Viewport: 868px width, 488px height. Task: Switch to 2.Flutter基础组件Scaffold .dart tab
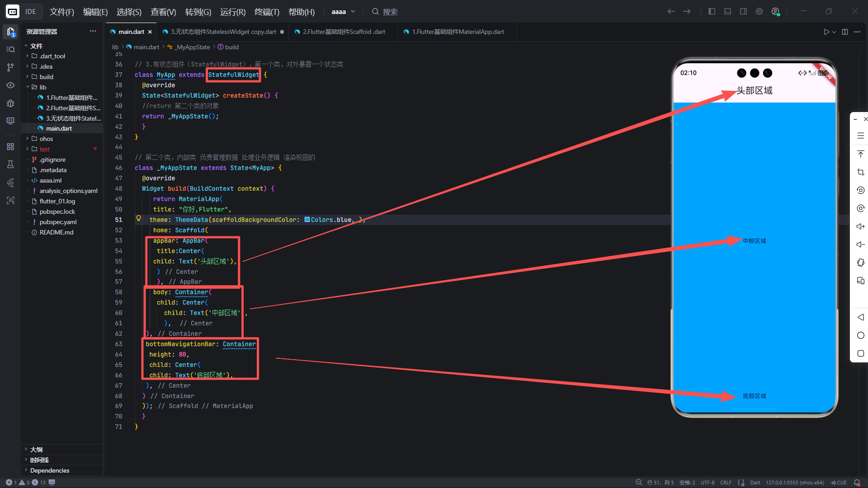pyautogui.click(x=344, y=32)
